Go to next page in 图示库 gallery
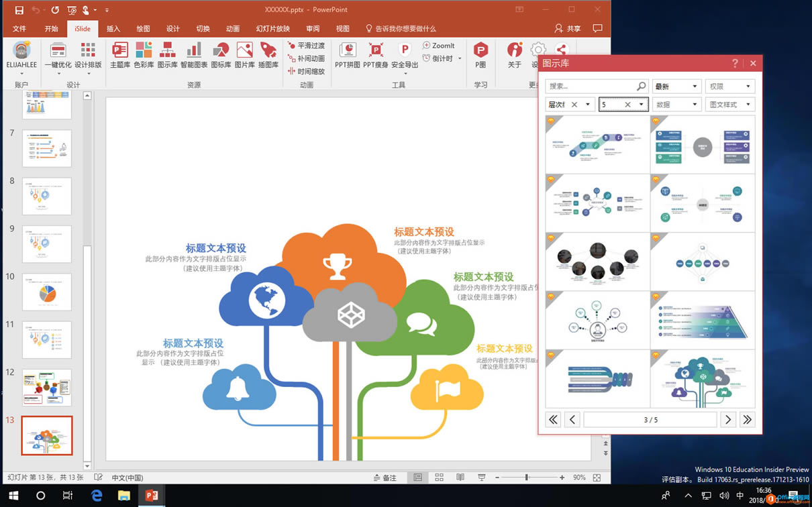The image size is (812, 507). [728, 419]
